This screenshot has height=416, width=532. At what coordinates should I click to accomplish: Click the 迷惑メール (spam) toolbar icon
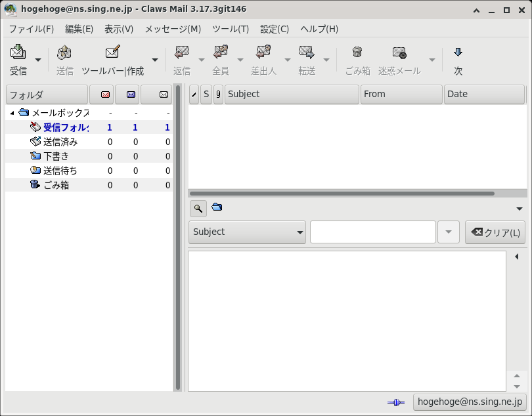(399, 52)
